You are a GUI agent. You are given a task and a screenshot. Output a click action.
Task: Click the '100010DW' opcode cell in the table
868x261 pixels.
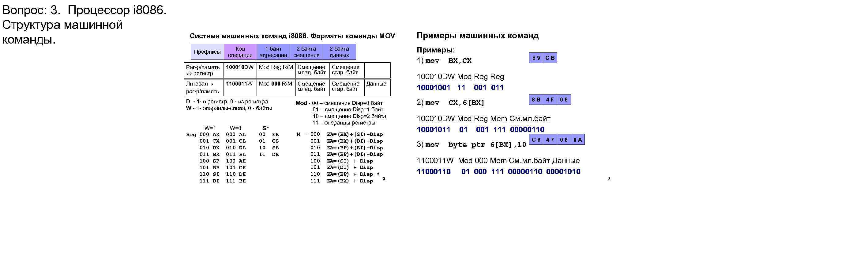(240, 70)
